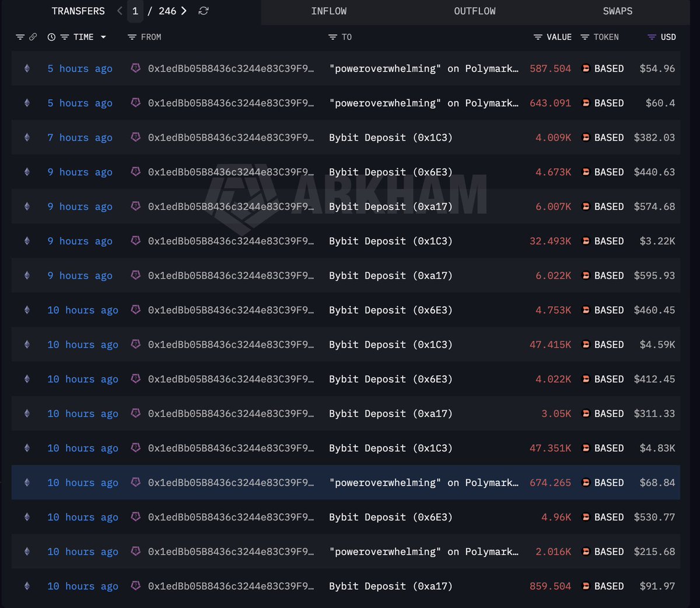The width and height of the screenshot is (700, 608).
Task: Click the value 4.022K
Action: pos(554,379)
